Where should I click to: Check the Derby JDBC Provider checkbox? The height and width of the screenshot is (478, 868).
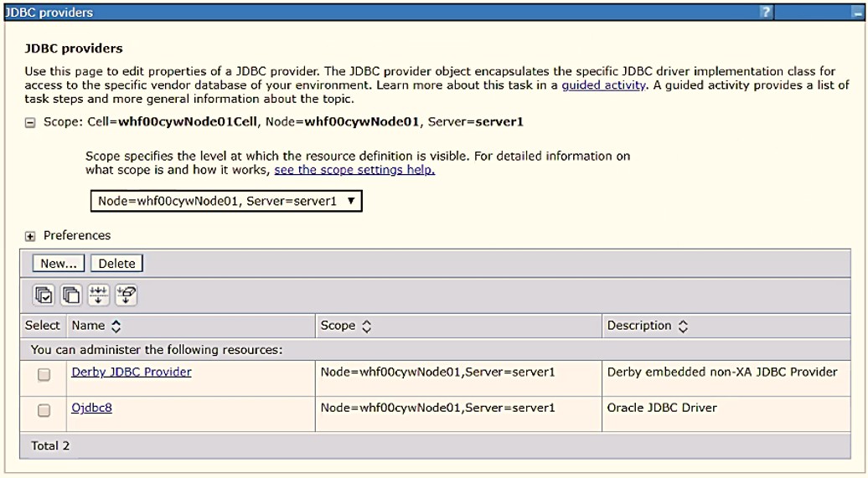point(44,374)
